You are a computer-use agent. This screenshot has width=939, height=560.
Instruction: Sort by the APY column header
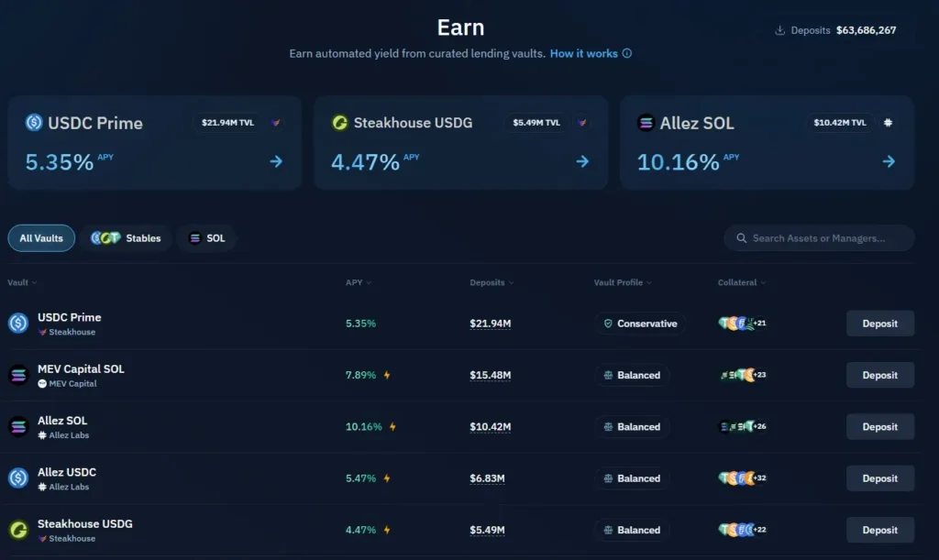click(x=359, y=282)
